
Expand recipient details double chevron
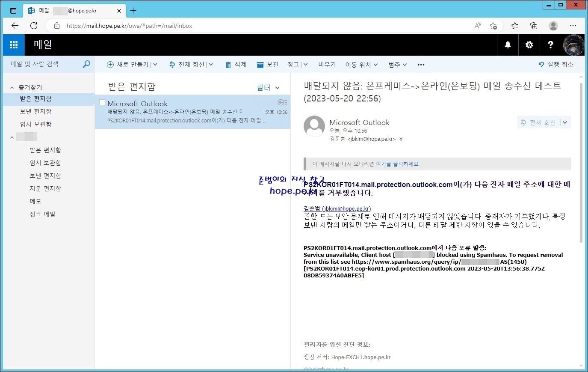pos(401,139)
